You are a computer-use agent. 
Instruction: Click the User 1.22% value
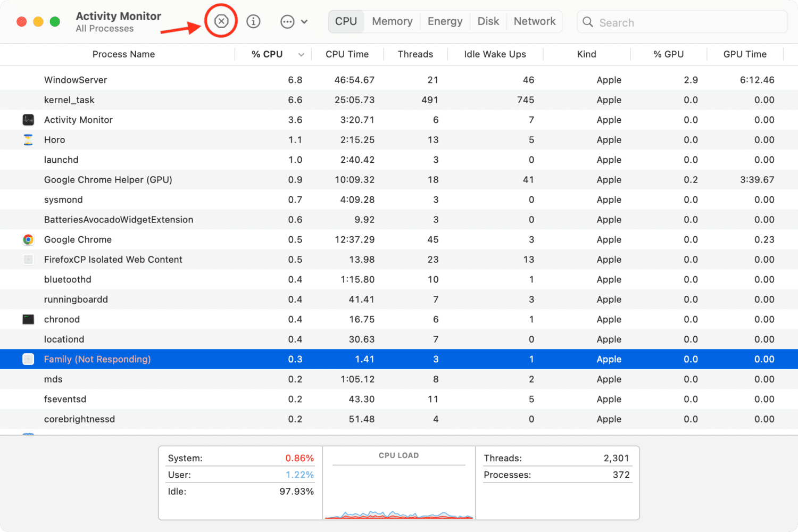300,475
